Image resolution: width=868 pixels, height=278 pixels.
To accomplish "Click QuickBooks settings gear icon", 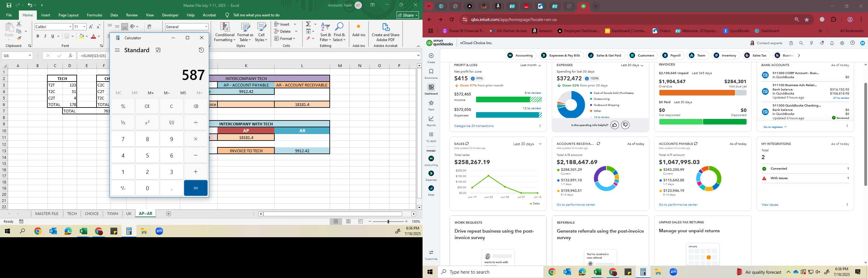I will coord(842,43).
